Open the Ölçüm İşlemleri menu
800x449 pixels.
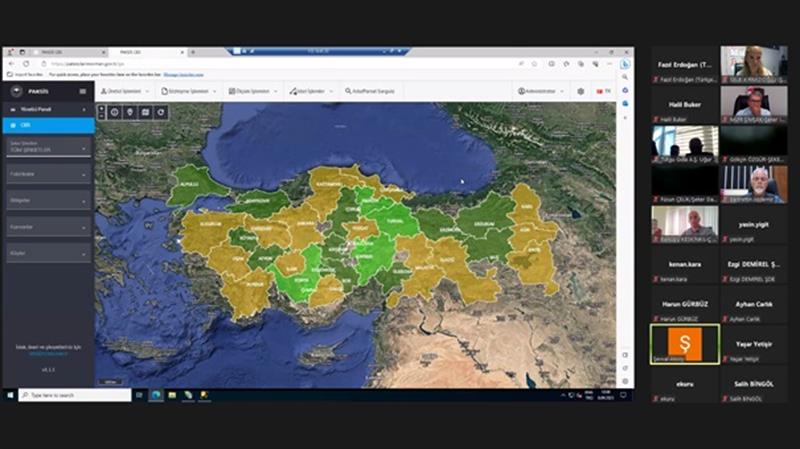[x=254, y=91]
